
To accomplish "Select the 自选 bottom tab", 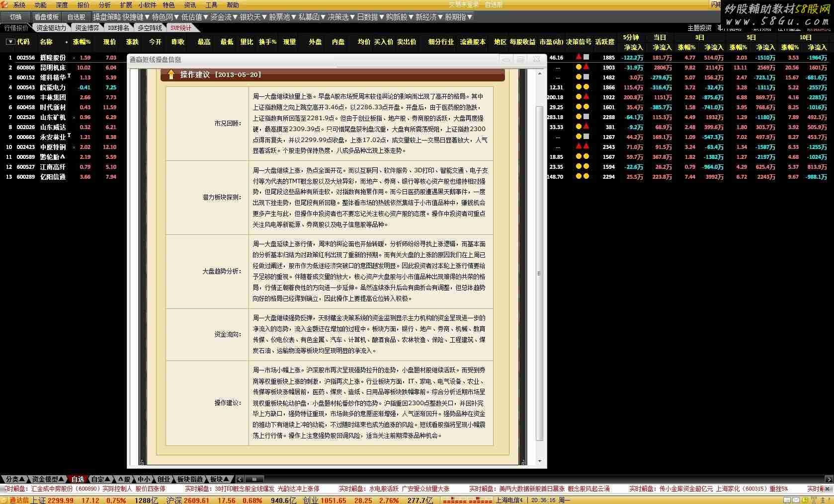I will (x=78, y=479).
